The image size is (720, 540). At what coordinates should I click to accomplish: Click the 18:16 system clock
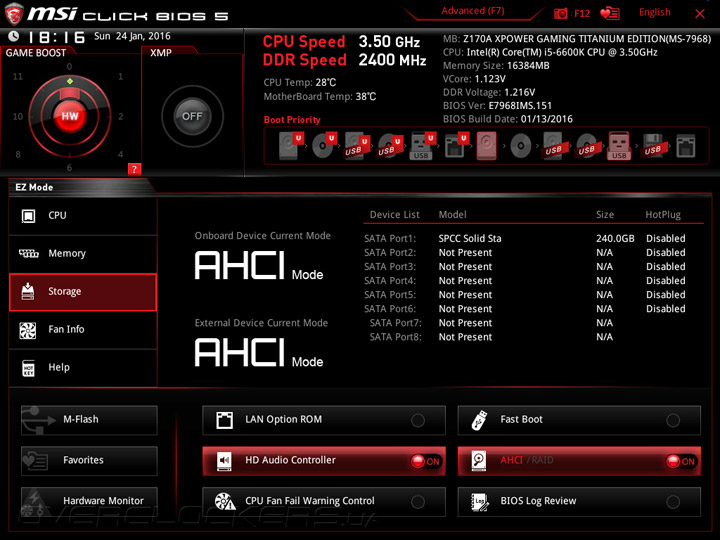(56, 37)
